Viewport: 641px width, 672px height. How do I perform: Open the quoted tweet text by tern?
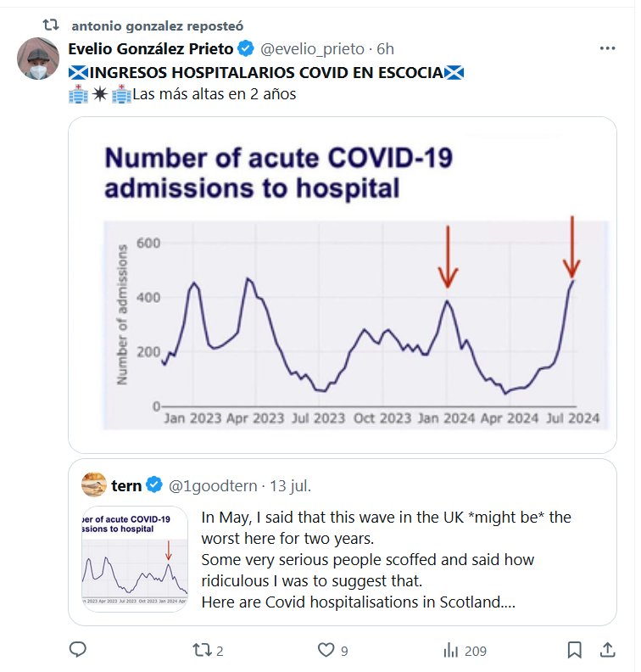(x=386, y=560)
